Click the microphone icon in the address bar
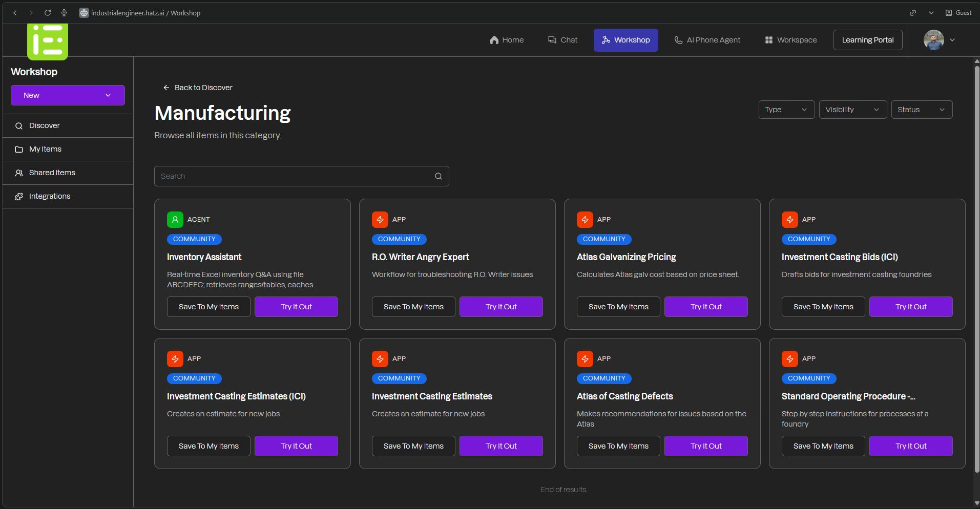 pyautogui.click(x=64, y=13)
